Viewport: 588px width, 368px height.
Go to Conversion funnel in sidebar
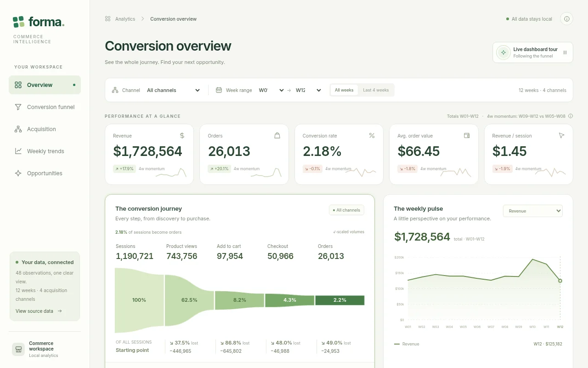[x=45, y=107]
